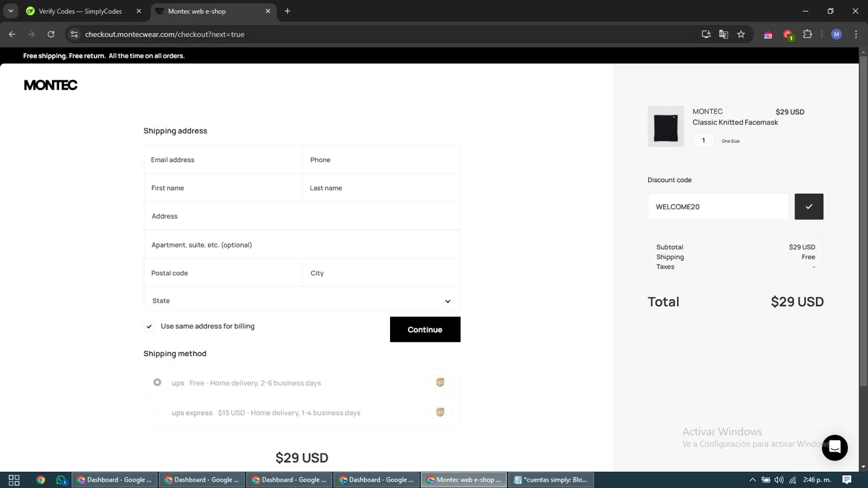This screenshot has width=868, height=488.
Task: Open Google Translate page icon
Action: tap(723, 34)
